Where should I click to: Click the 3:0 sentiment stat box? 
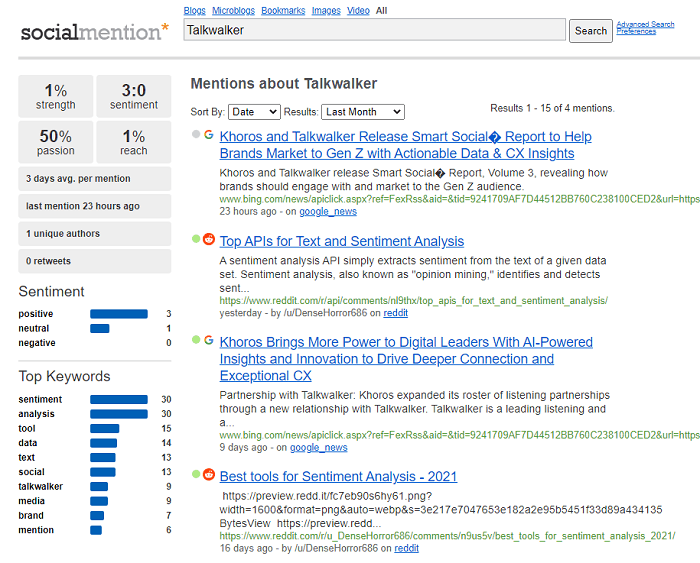[134, 96]
